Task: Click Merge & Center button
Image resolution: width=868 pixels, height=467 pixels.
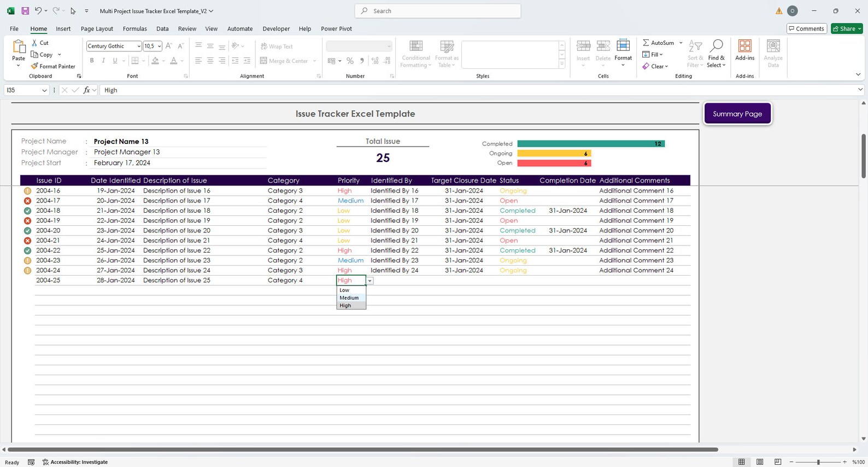Action: click(x=284, y=61)
